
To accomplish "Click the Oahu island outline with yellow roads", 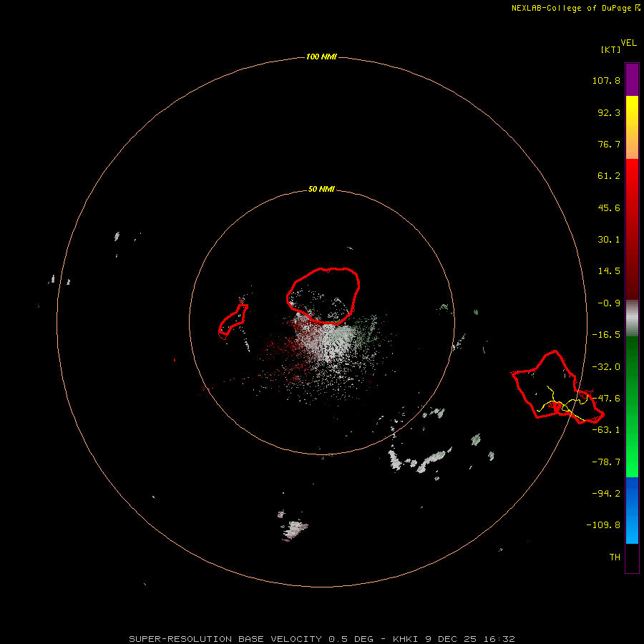I will [x=557, y=387].
